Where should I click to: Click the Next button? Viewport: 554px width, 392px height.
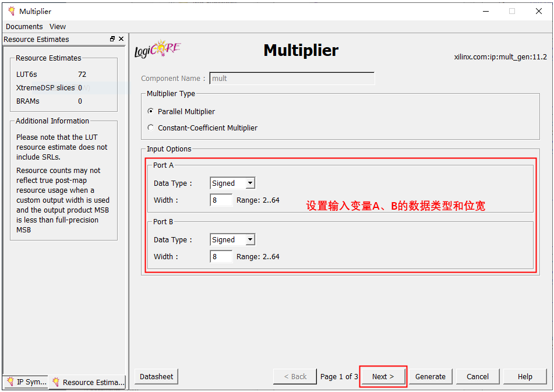click(383, 376)
